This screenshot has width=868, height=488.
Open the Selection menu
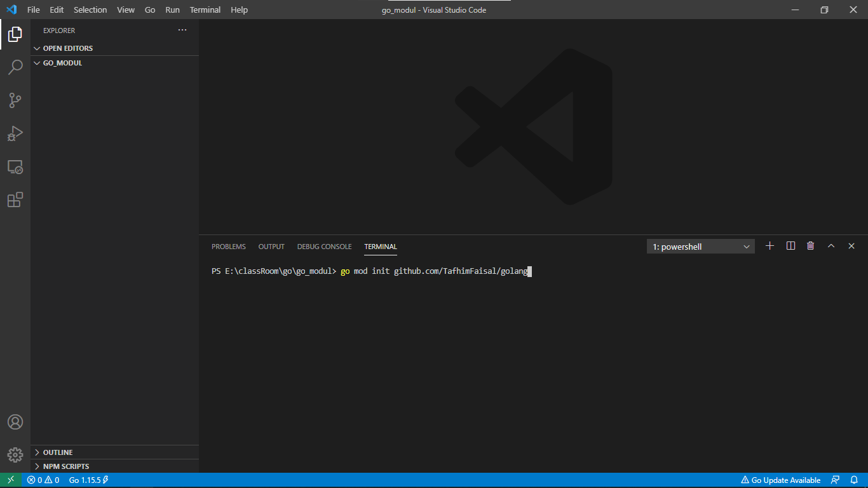90,10
